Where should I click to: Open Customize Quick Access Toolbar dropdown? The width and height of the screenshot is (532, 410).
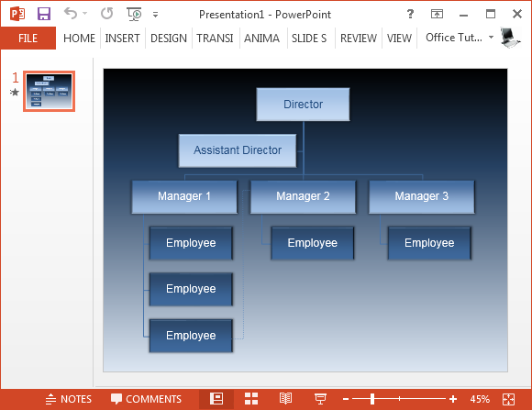[x=155, y=15]
